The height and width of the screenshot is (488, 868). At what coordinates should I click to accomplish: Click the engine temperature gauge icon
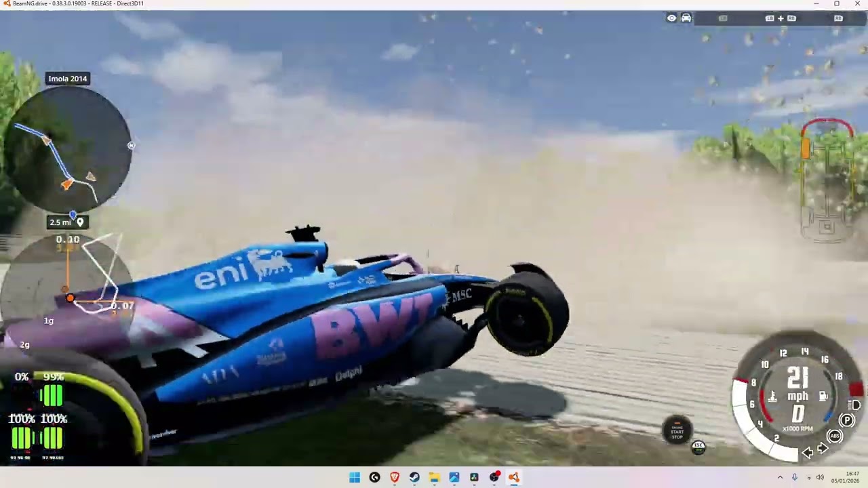(x=772, y=396)
